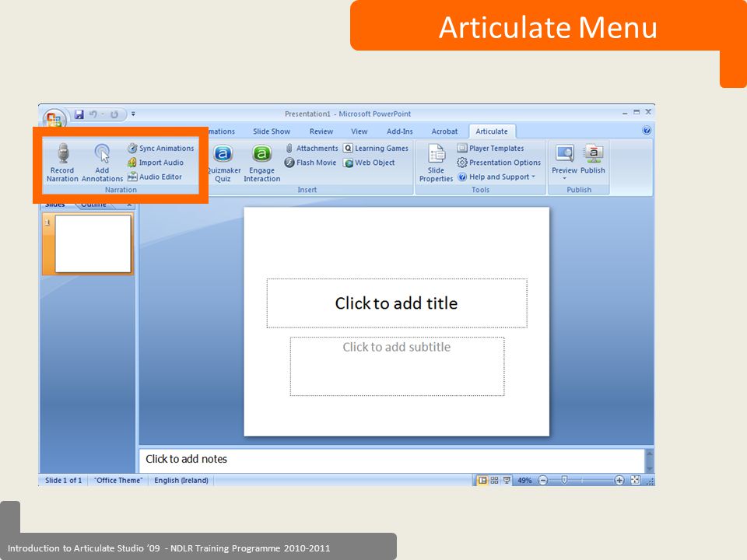Viewport: 747px width, 560px height.
Task: Open the View ribbon tab
Action: (x=359, y=131)
